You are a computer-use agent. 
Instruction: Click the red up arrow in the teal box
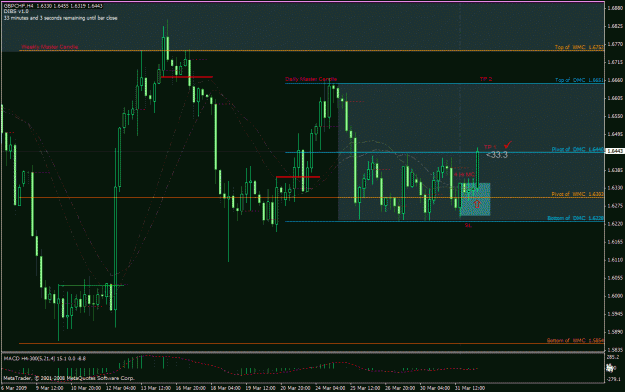477,204
